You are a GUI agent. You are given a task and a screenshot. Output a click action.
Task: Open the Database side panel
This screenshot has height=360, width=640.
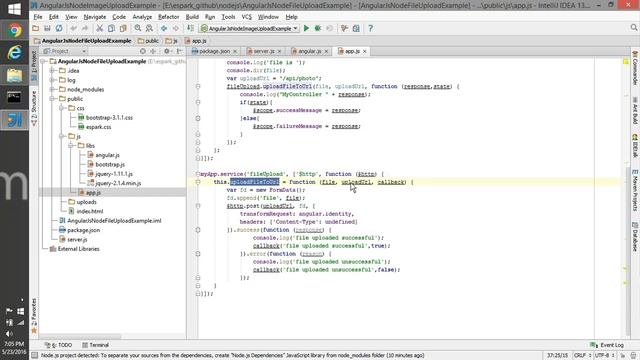pyautogui.click(x=635, y=237)
